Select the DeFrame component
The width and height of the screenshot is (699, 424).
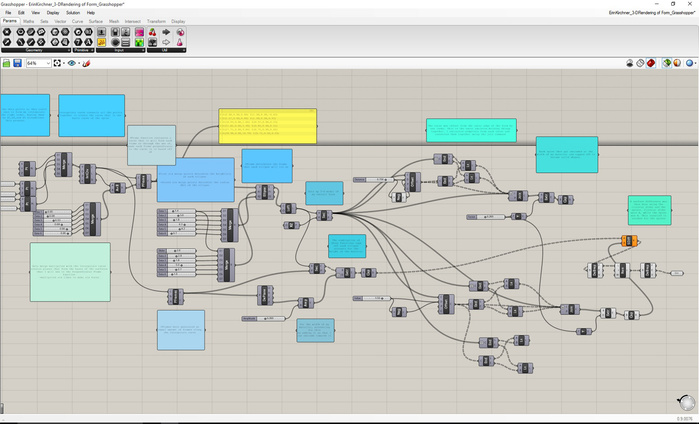pyautogui.click(x=265, y=296)
